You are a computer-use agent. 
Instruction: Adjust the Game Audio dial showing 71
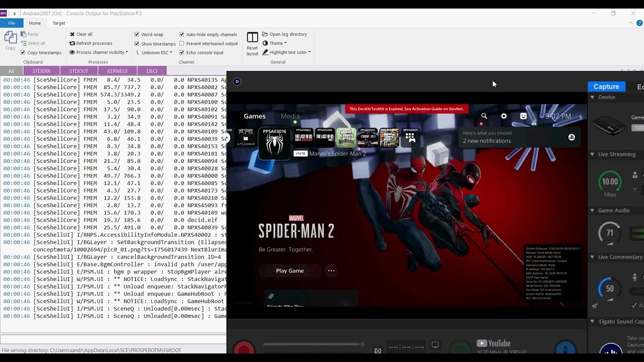[x=610, y=233]
